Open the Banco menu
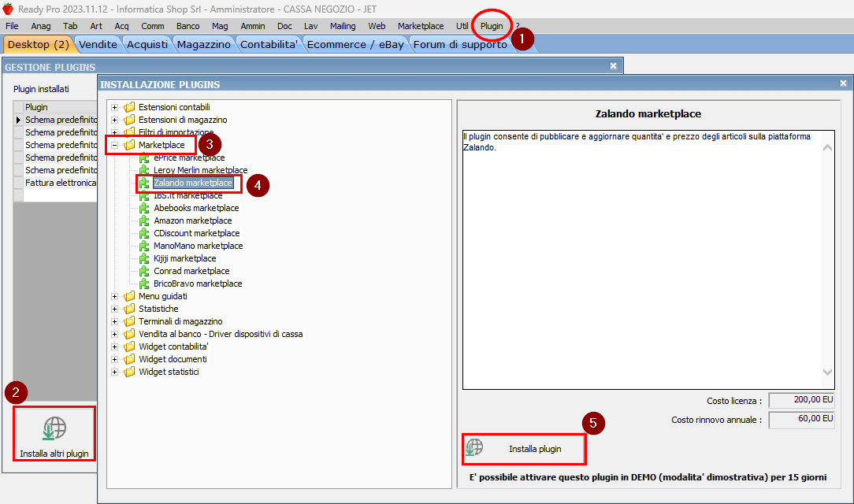This screenshot has height=504, width=854. [188, 26]
